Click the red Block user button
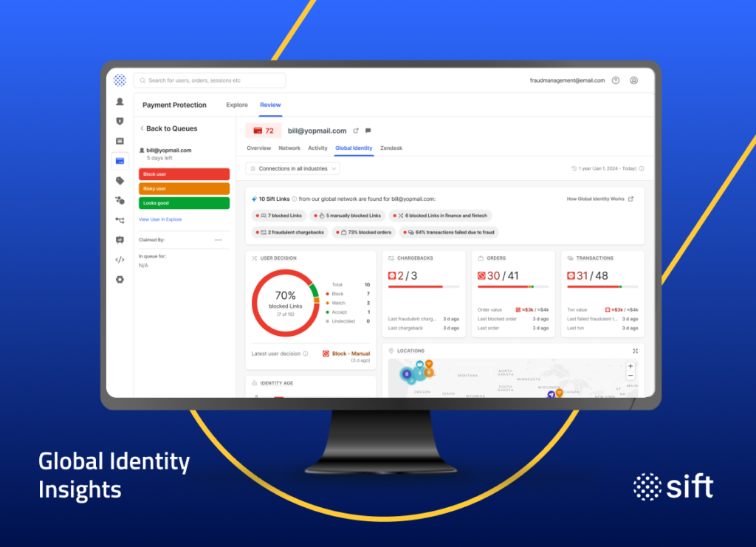Viewport: 756px width, 547px height. [x=184, y=174]
